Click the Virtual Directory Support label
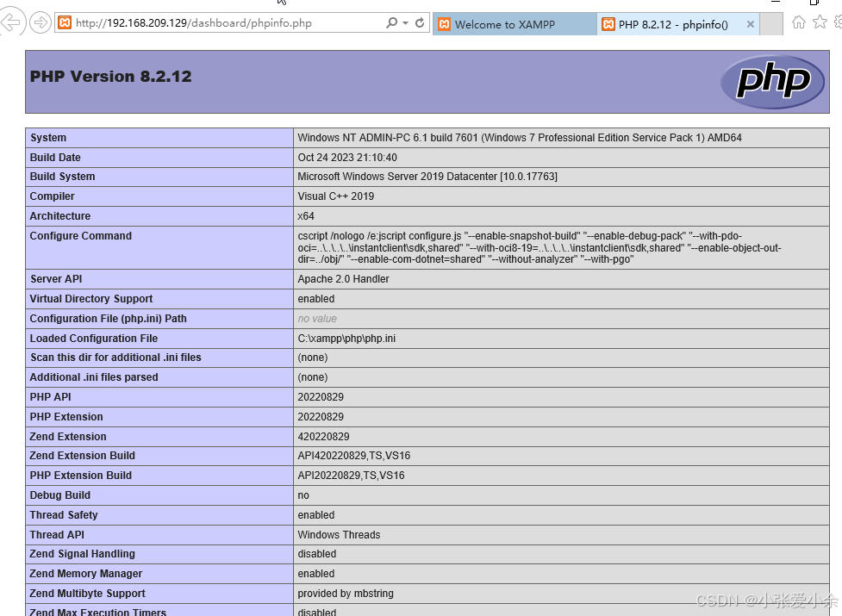842x616 pixels. point(91,298)
